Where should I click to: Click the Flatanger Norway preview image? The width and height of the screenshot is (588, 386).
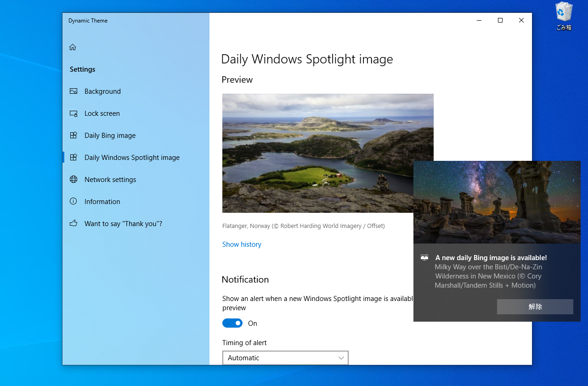click(x=328, y=153)
